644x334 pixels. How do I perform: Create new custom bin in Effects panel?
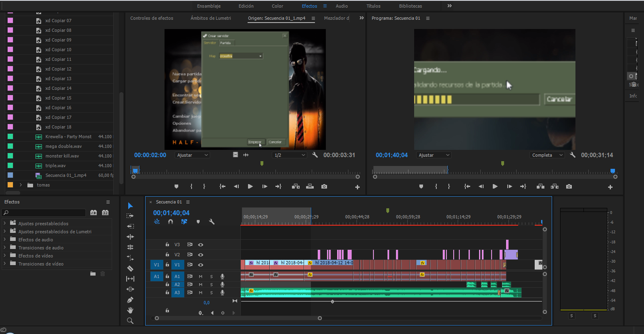93,274
